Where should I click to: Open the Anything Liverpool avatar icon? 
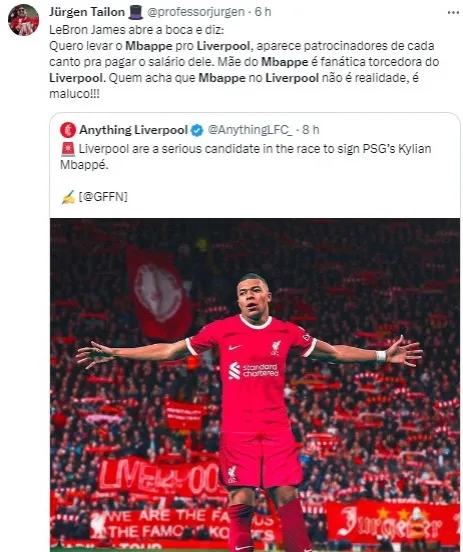pos(68,130)
